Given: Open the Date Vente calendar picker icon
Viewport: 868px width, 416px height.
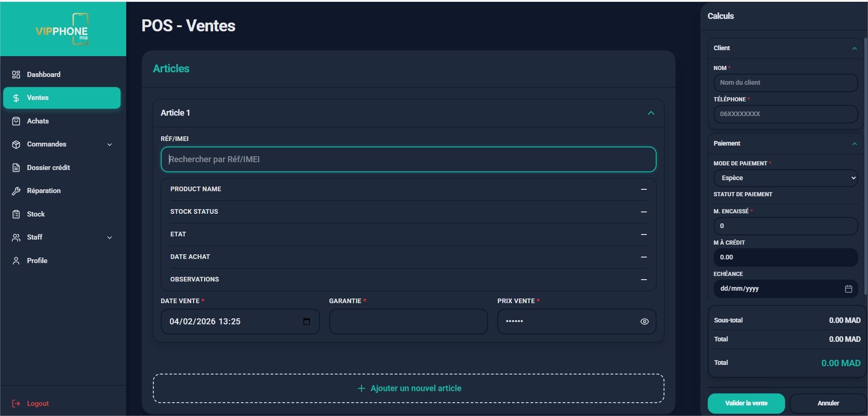Looking at the screenshot, I should (307, 322).
